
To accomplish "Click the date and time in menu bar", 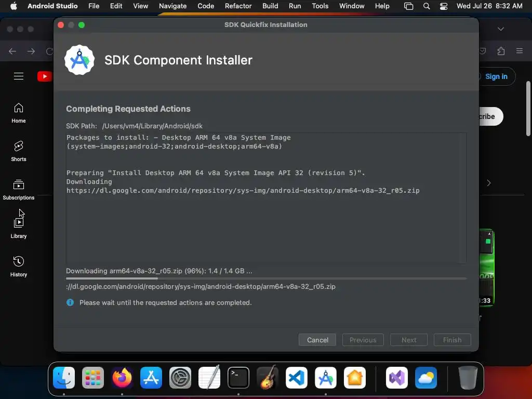I will [x=489, y=6].
